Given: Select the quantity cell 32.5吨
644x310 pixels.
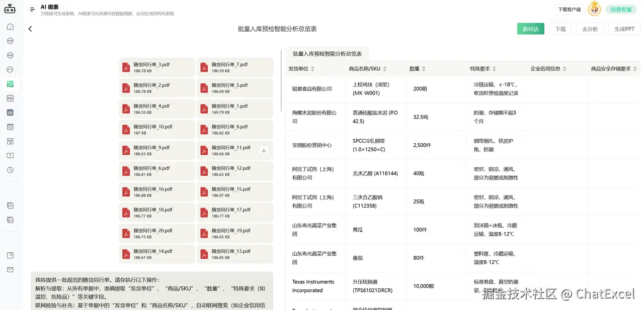Looking at the screenshot, I should (x=437, y=117).
